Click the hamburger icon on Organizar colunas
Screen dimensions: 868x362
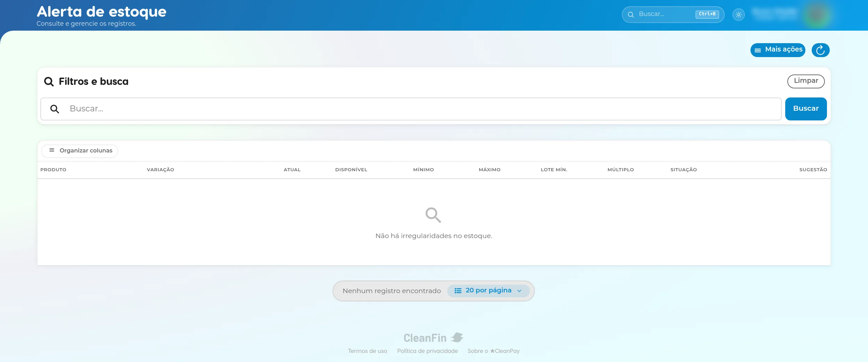pyautogui.click(x=52, y=150)
